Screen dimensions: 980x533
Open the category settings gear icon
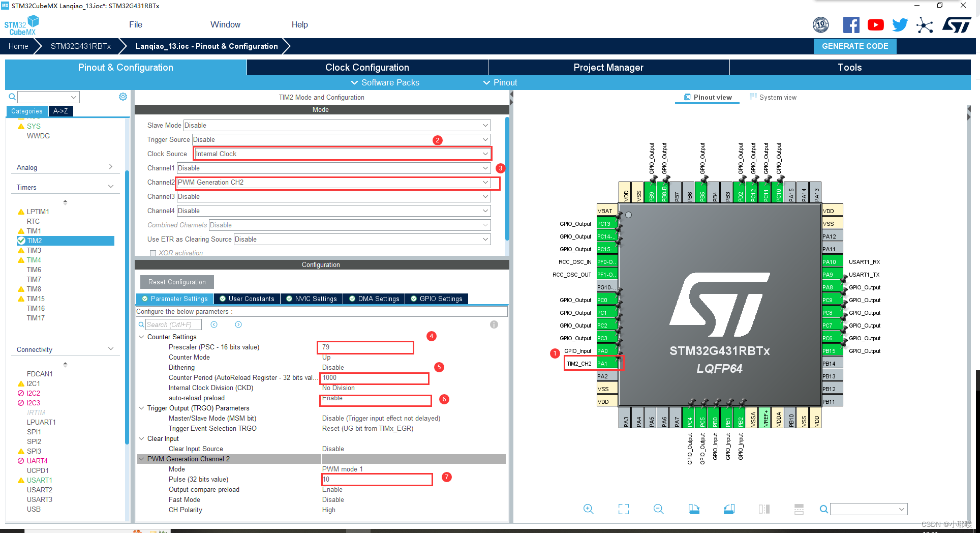[123, 97]
